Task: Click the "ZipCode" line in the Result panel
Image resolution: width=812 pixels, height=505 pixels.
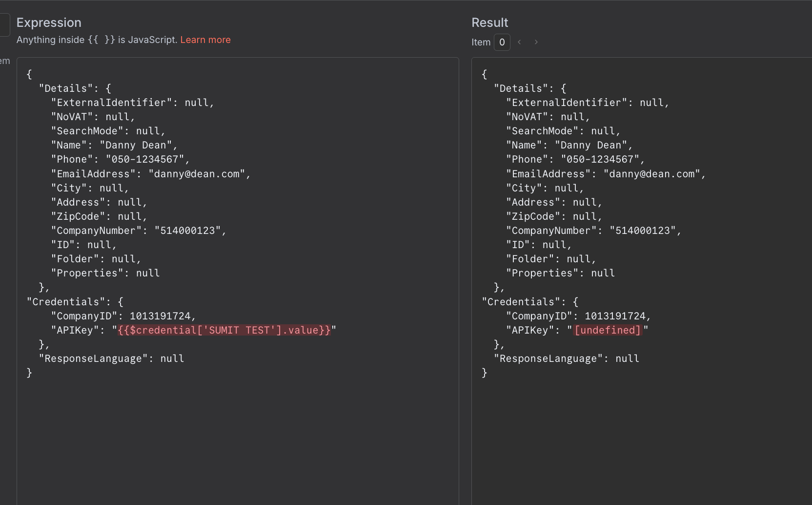Action: click(x=554, y=217)
